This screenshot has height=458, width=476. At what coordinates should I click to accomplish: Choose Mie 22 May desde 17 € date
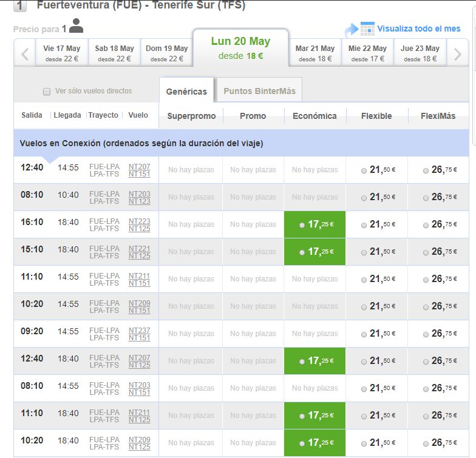367,53
